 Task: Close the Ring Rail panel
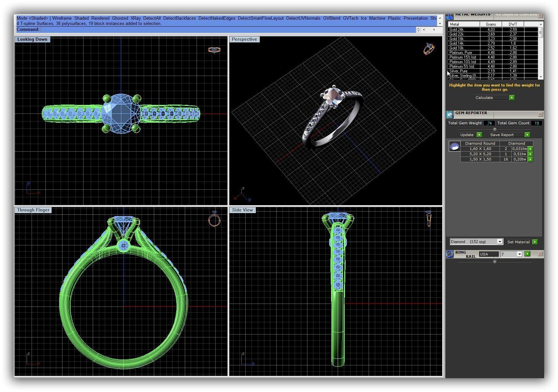(x=540, y=254)
